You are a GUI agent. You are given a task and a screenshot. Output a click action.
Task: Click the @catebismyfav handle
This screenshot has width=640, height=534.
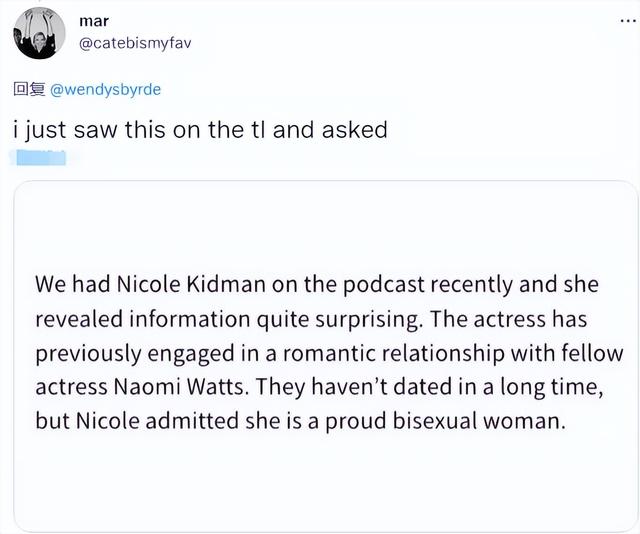coord(133,45)
